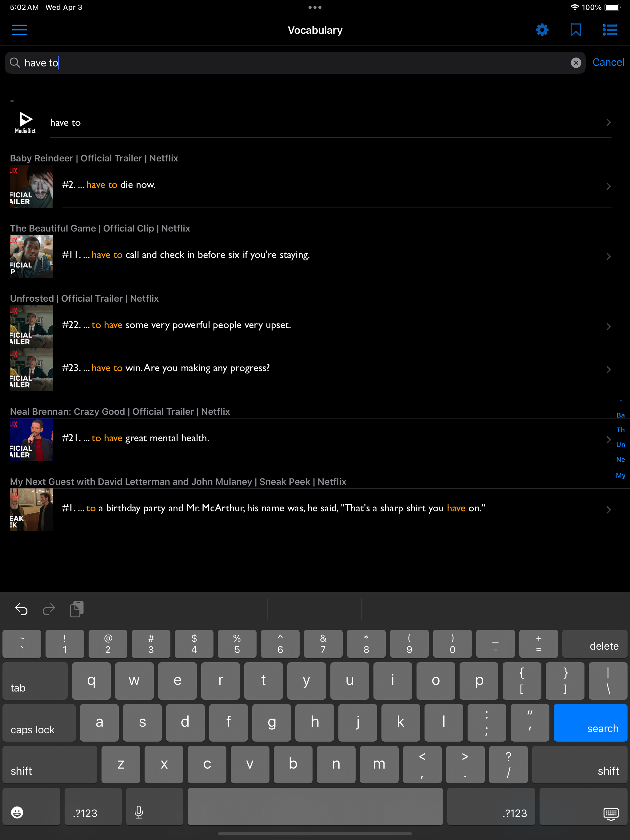Tap the battery status icon
Screen dimensions: 630x840
click(x=612, y=7)
